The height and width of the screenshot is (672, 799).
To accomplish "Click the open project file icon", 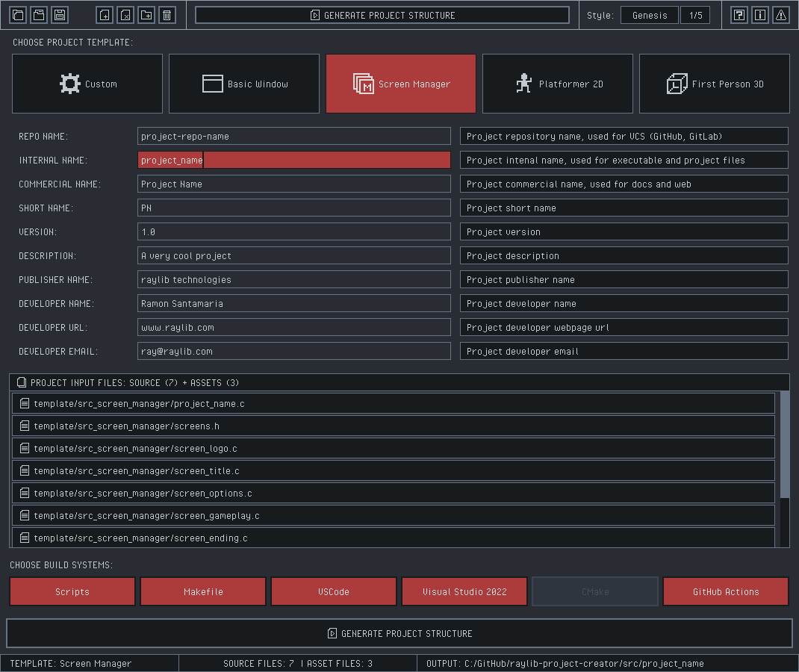I will tap(40, 15).
